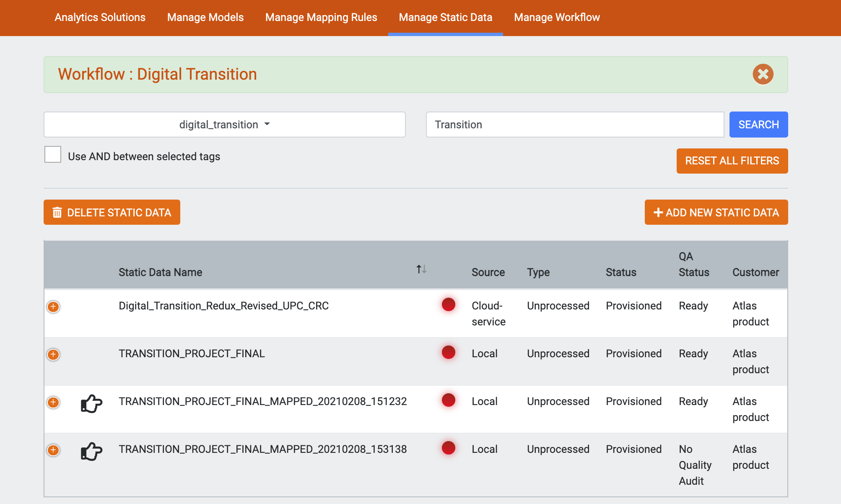Click the red status dot for TRANSITION_PROJECT_FINAL
The width and height of the screenshot is (841, 504).
click(x=449, y=352)
